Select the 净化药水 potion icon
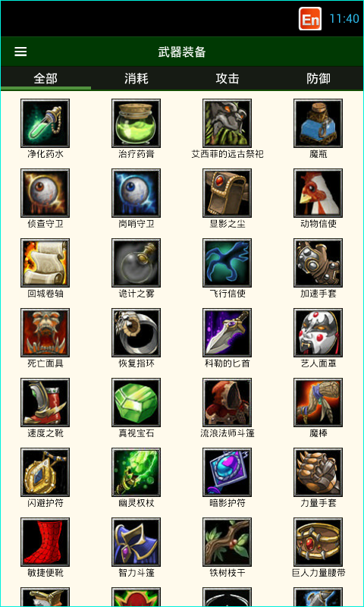364x607 pixels. point(45,123)
